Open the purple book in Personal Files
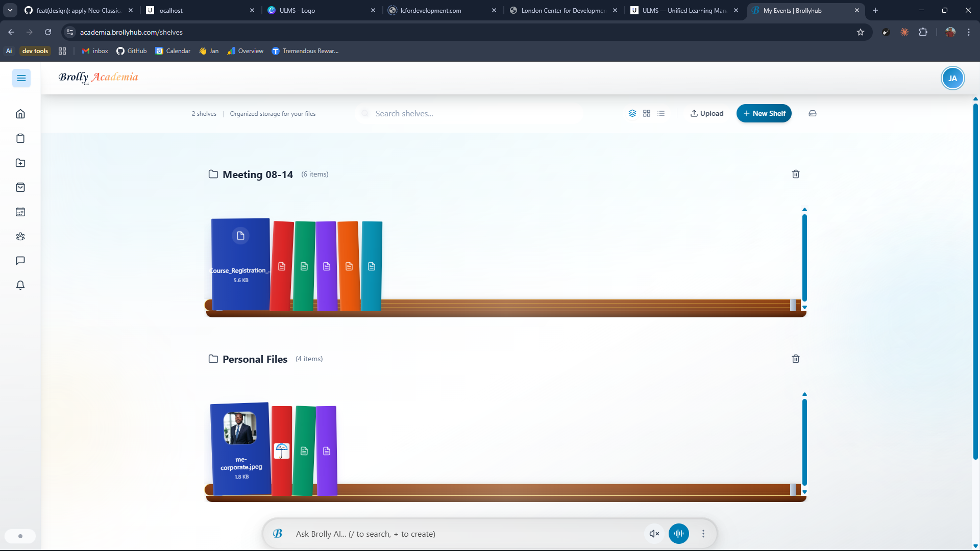The image size is (980, 551). tap(327, 450)
